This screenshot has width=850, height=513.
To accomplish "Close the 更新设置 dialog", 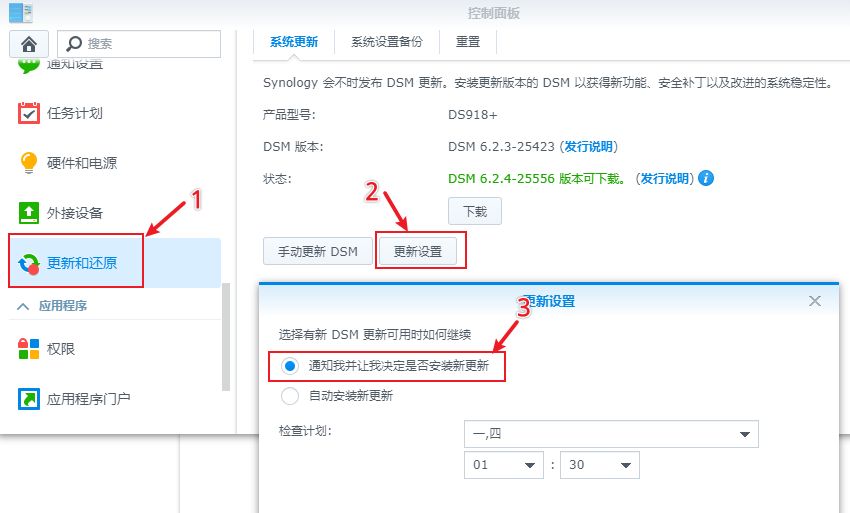I will click(815, 301).
